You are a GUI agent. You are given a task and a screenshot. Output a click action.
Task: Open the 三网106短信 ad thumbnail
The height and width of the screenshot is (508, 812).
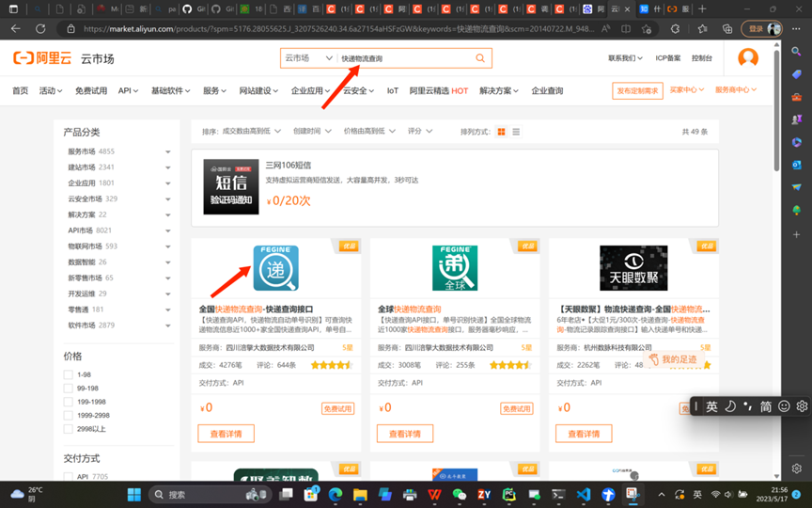pyautogui.click(x=231, y=186)
